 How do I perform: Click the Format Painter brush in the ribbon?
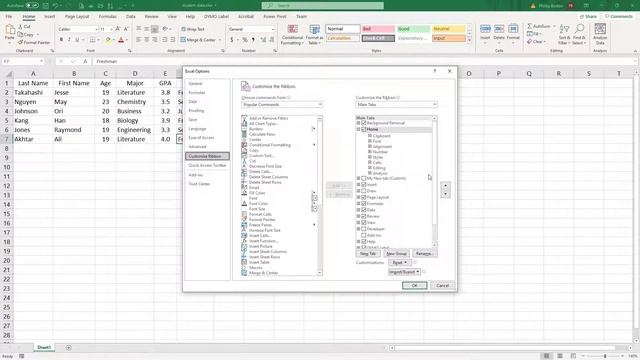20,42
